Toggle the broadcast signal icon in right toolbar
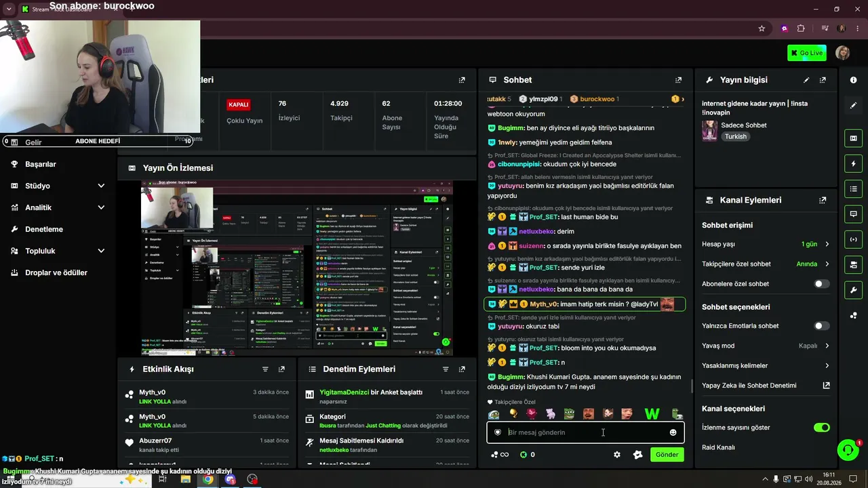This screenshot has height=488, width=868. 853,239
